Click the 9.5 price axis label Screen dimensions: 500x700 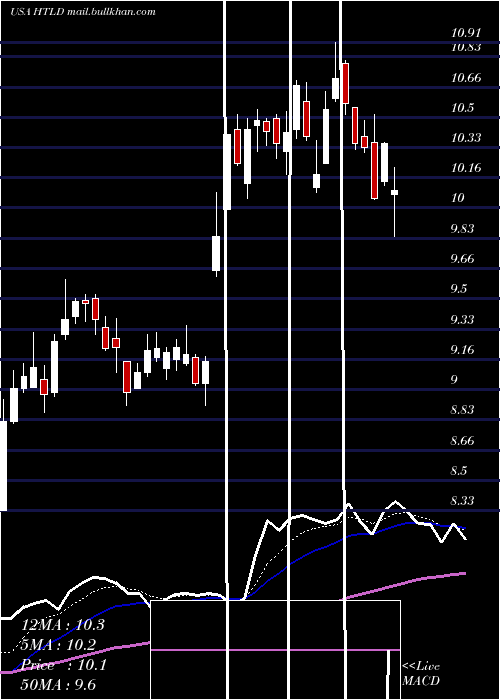click(459, 289)
